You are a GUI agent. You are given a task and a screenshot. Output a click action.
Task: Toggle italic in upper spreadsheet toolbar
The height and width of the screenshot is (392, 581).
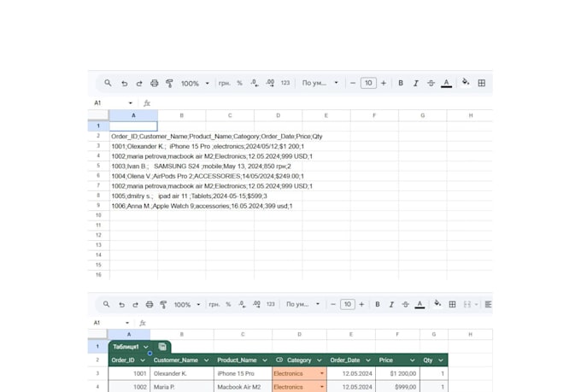coord(416,84)
